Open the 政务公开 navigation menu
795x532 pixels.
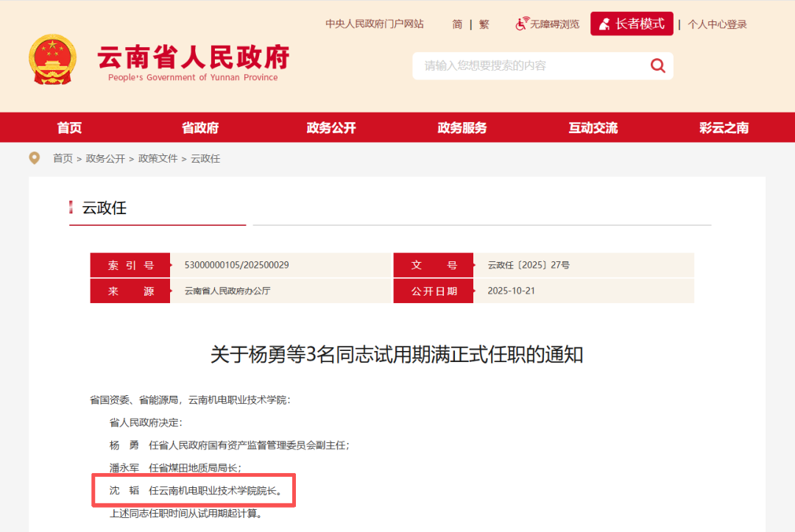click(x=331, y=127)
